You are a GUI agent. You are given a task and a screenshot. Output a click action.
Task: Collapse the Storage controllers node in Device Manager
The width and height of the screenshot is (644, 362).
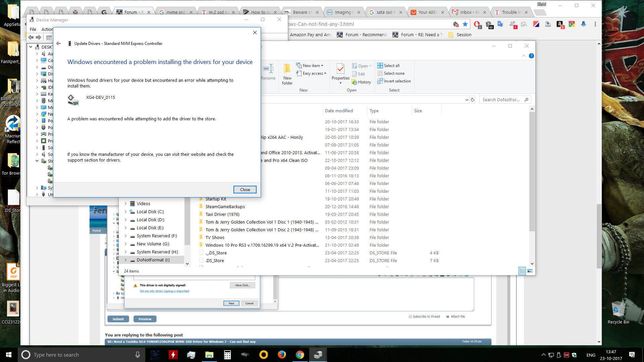(x=37, y=161)
